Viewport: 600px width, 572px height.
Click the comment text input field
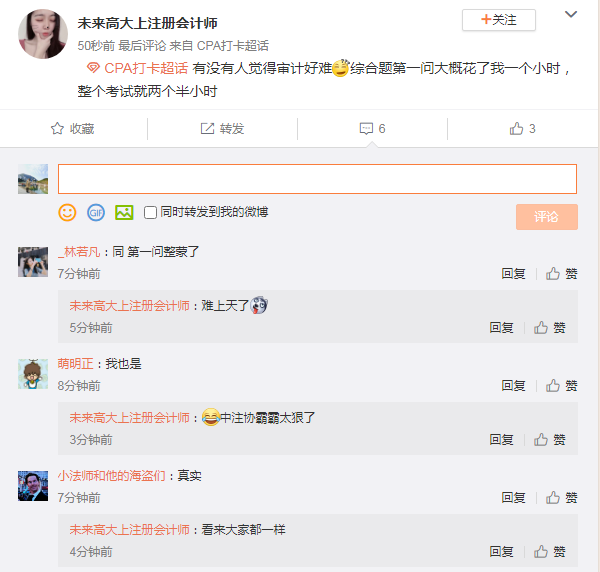click(317, 179)
